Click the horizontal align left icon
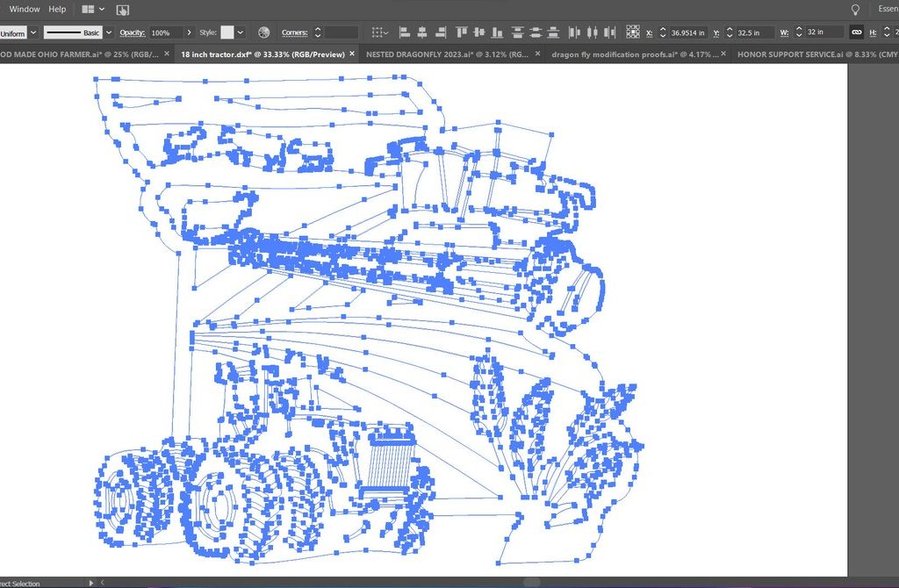This screenshot has width=899, height=588. tap(405, 32)
